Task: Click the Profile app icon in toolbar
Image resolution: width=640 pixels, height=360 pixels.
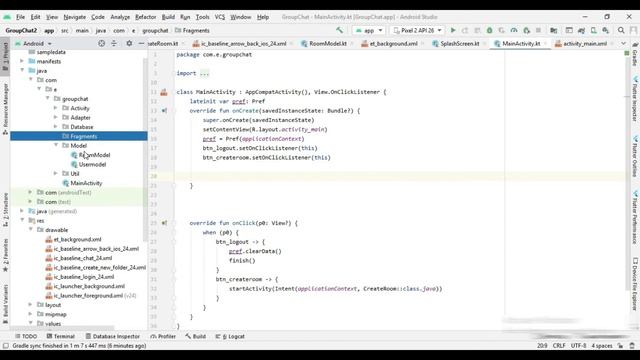Action: (x=514, y=30)
